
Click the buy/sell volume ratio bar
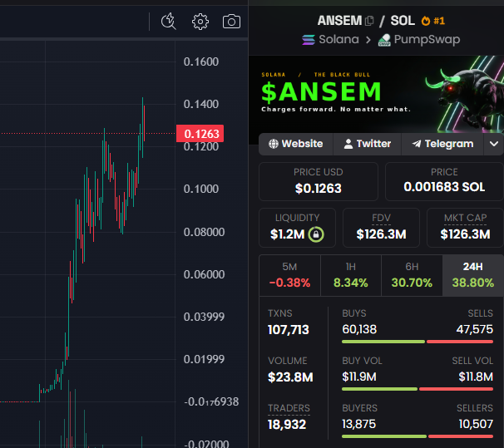click(x=418, y=389)
